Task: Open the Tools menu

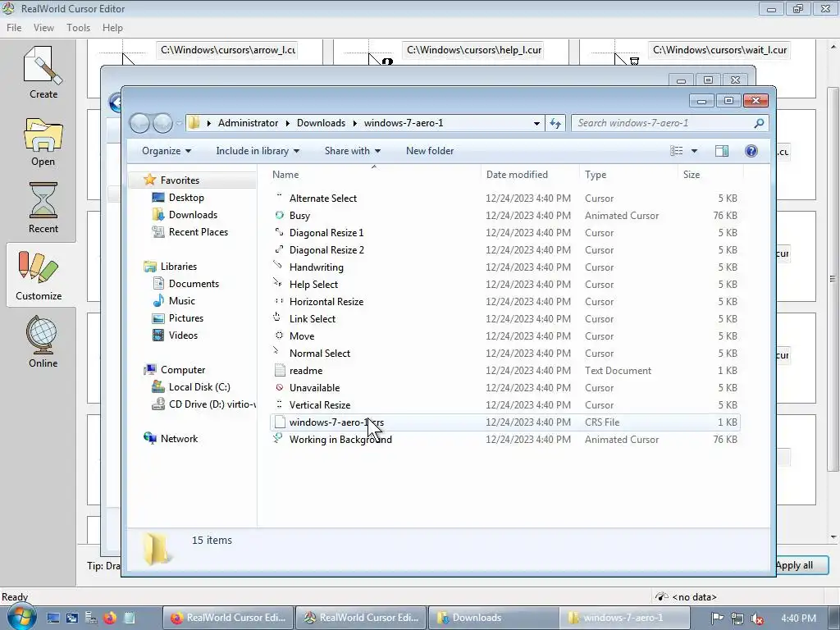Action: coord(78,28)
